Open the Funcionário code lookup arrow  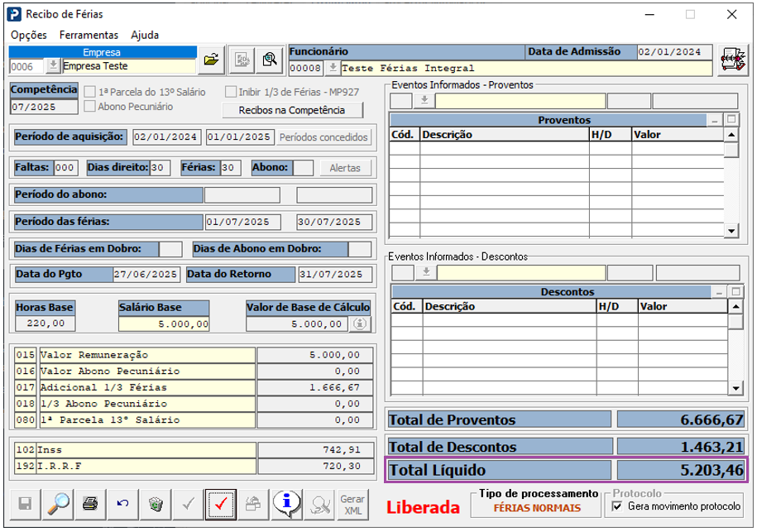333,68
